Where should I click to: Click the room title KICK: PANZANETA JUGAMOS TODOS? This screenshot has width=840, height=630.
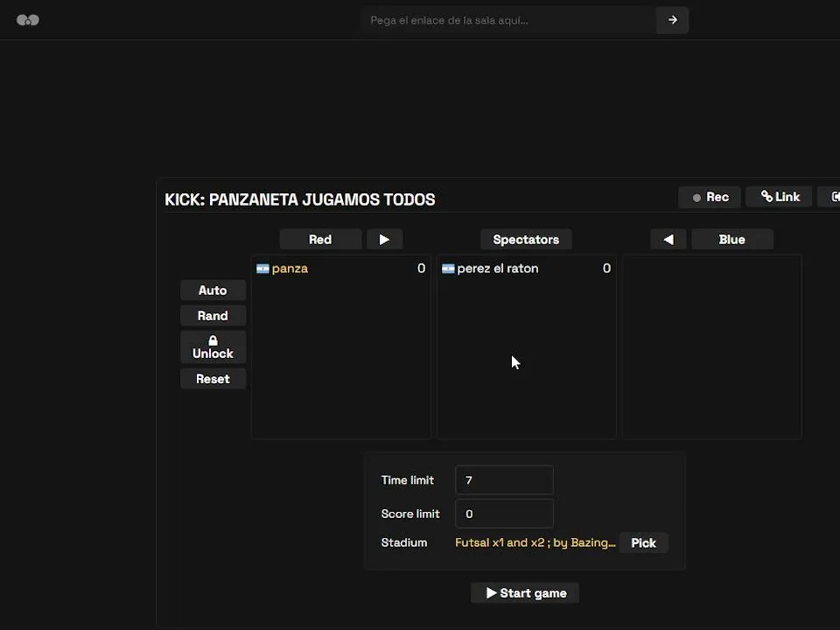coord(300,199)
